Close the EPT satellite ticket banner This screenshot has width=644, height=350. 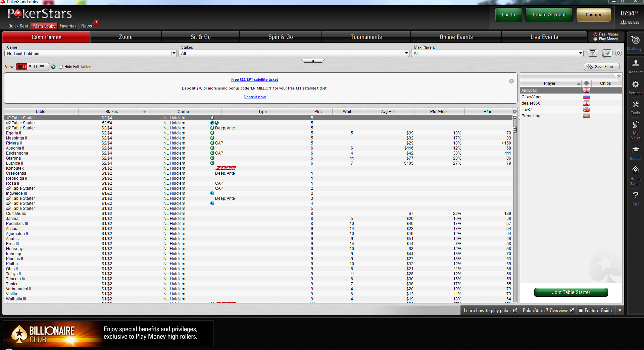coord(511,81)
